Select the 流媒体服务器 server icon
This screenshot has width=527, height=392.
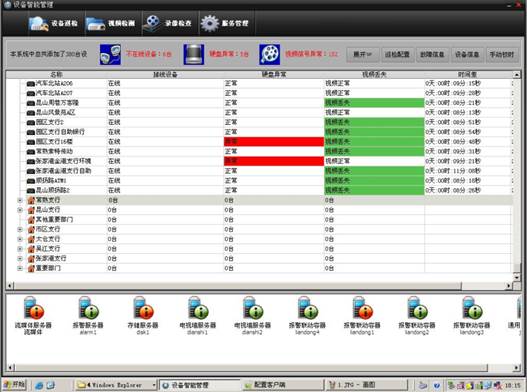[33, 308]
